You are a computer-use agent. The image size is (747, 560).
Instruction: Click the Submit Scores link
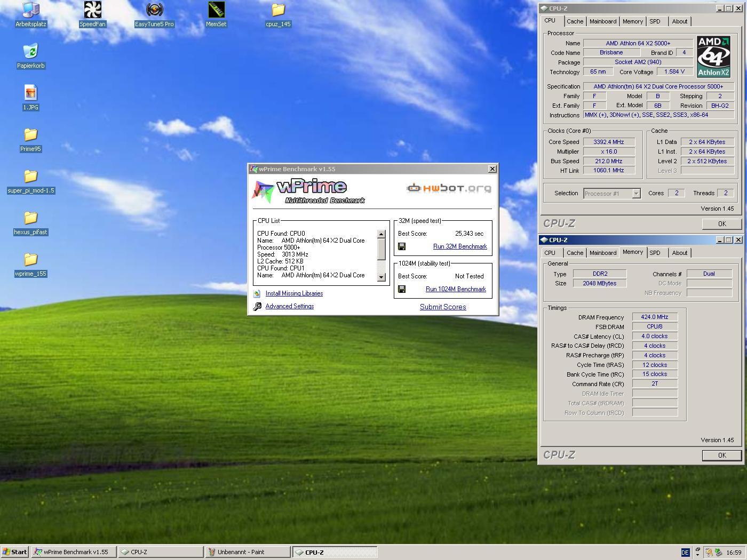[443, 307]
